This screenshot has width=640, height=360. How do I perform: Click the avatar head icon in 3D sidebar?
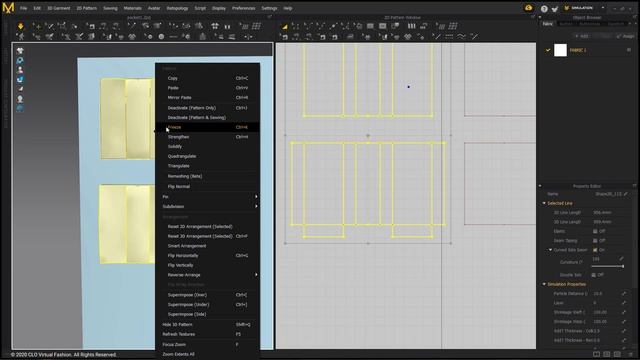pos(20,99)
